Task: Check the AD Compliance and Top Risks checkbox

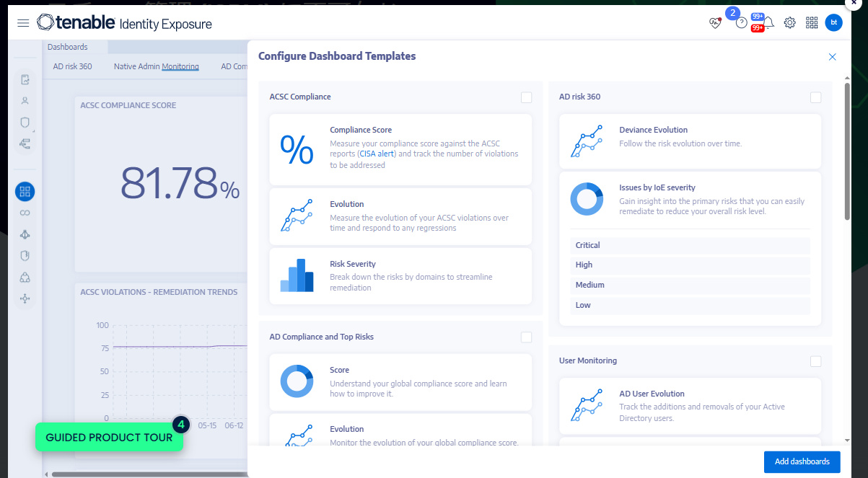Action: [526, 337]
